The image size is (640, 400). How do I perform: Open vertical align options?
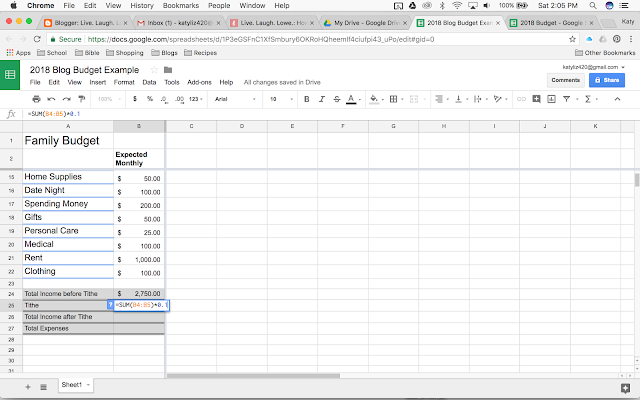[458, 99]
